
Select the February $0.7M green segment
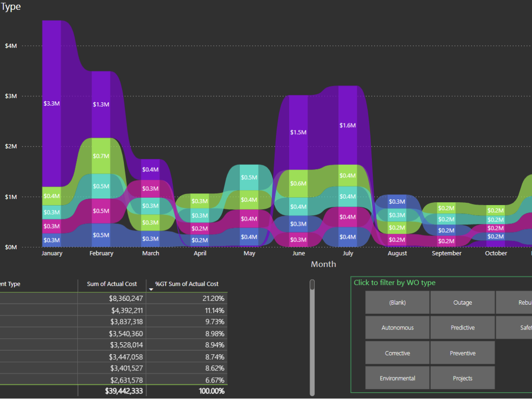101,156
